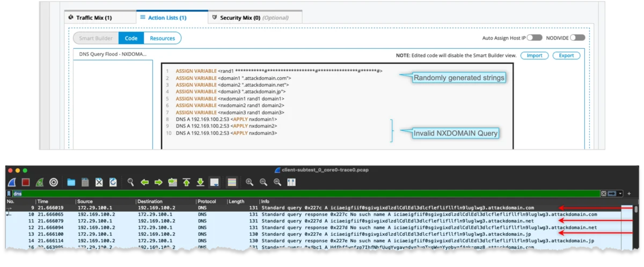Toggle the NODIVIDE switch
Image resolution: width=644 pixels, height=267 pixels.
click(577, 38)
